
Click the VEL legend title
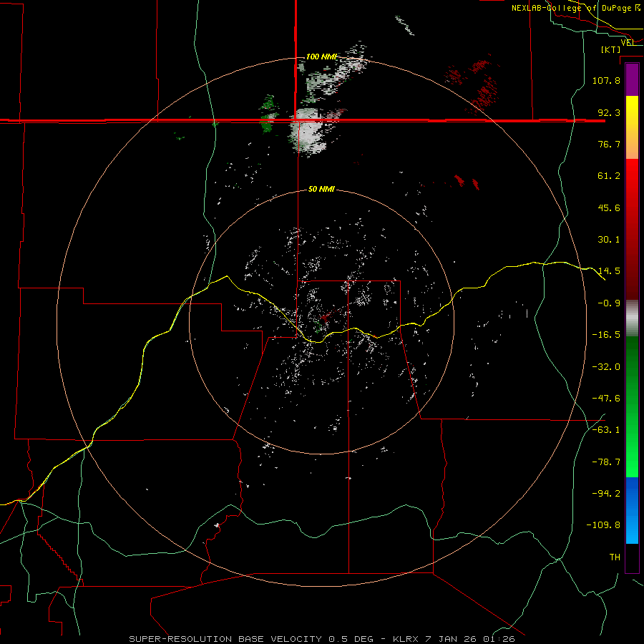627,42
